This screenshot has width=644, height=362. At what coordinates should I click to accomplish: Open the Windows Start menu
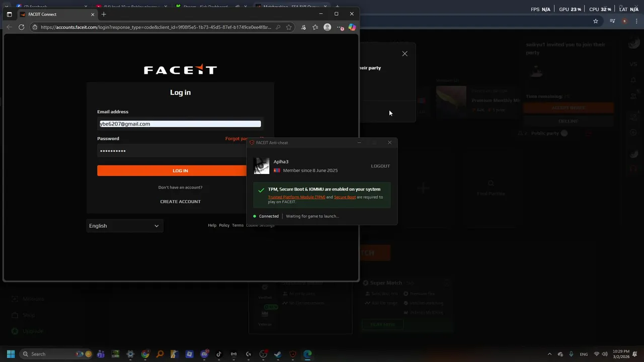(11, 354)
